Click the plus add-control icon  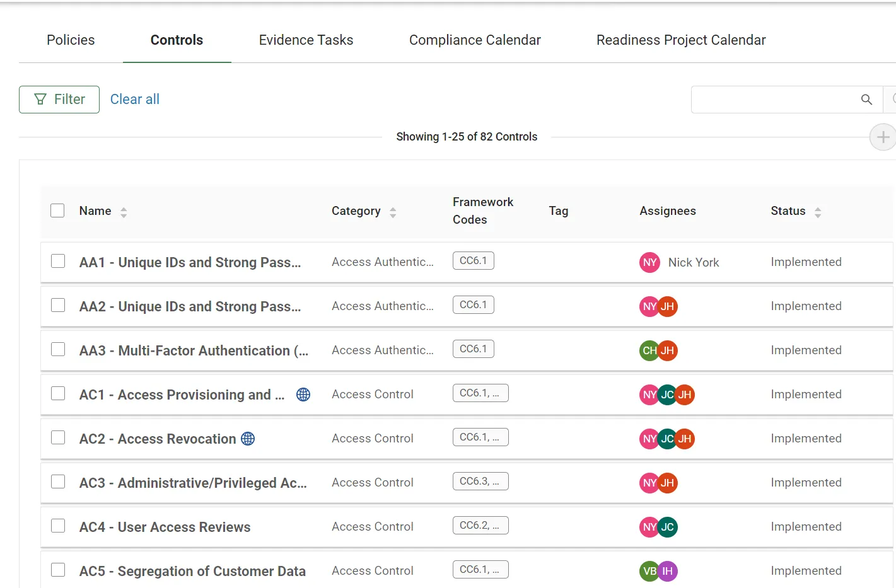coord(883,137)
